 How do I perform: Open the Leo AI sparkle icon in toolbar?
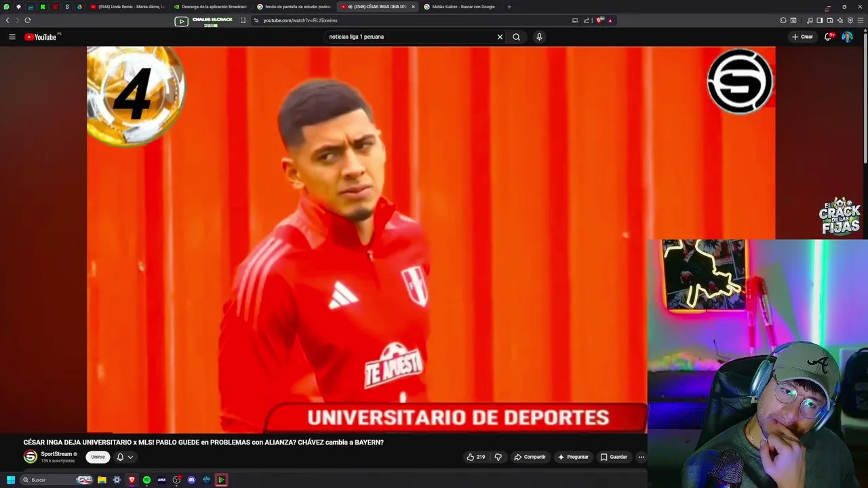(x=840, y=20)
